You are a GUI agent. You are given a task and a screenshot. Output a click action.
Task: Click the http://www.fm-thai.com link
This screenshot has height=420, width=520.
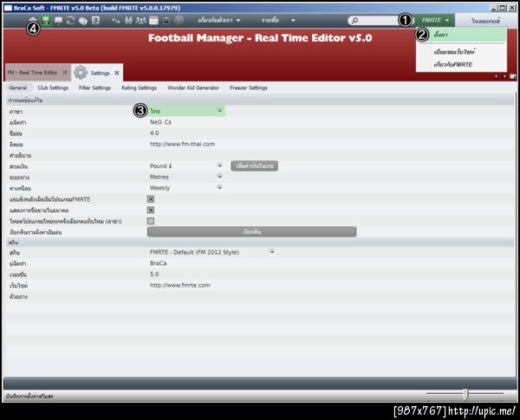[182, 145]
